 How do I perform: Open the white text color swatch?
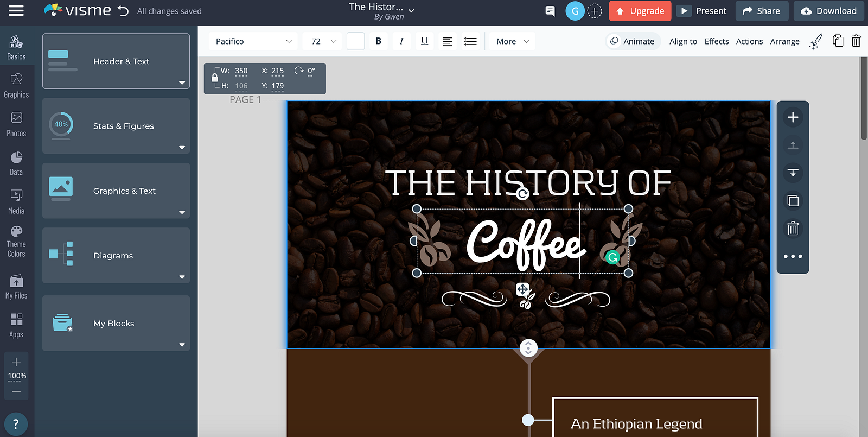pos(355,41)
